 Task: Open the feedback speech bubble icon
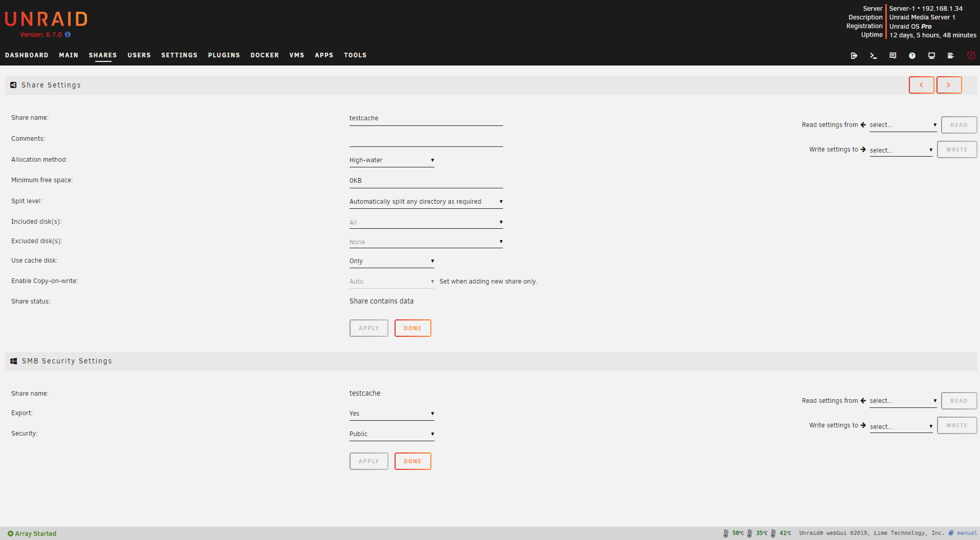892,55
